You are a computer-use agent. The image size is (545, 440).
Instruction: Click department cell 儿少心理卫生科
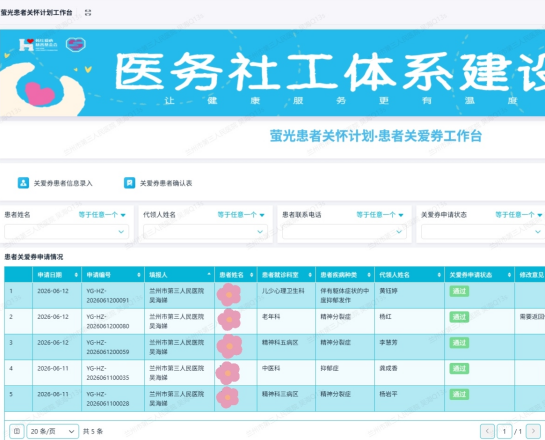click(283, 291)
